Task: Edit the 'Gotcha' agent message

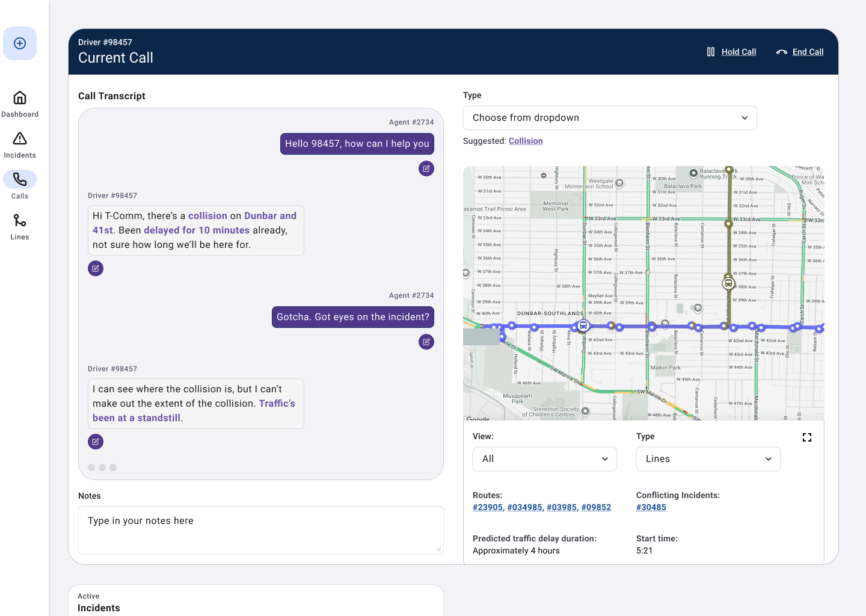Action: 426,342
